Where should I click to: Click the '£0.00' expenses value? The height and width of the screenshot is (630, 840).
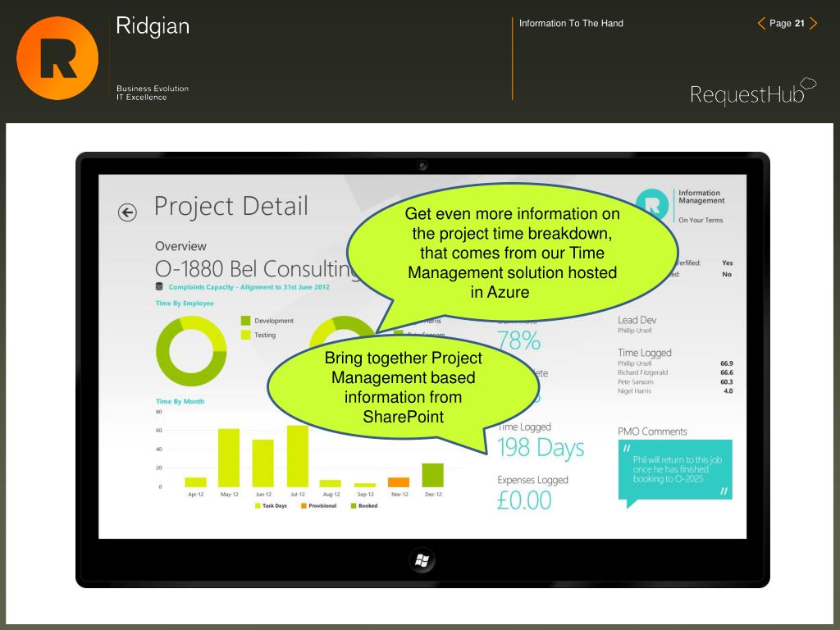pyautogui.click(x=524, y=500)
